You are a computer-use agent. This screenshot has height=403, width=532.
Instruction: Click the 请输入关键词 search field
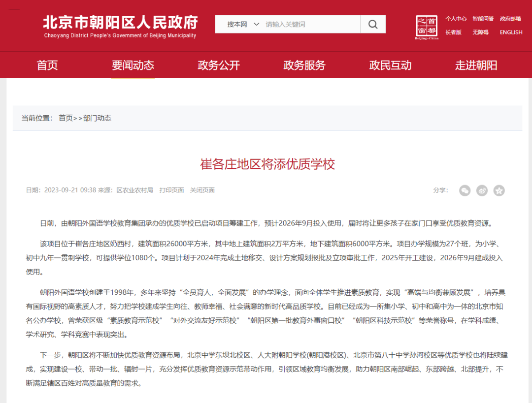[x=311, y=25]
